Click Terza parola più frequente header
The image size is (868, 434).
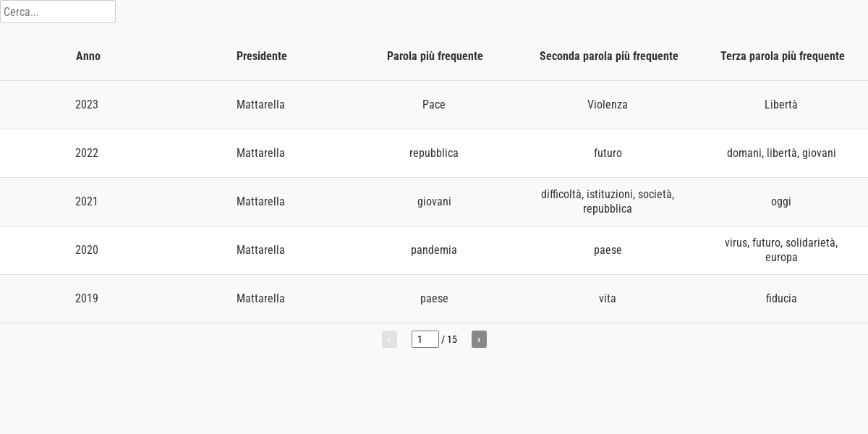click(782, 56)
